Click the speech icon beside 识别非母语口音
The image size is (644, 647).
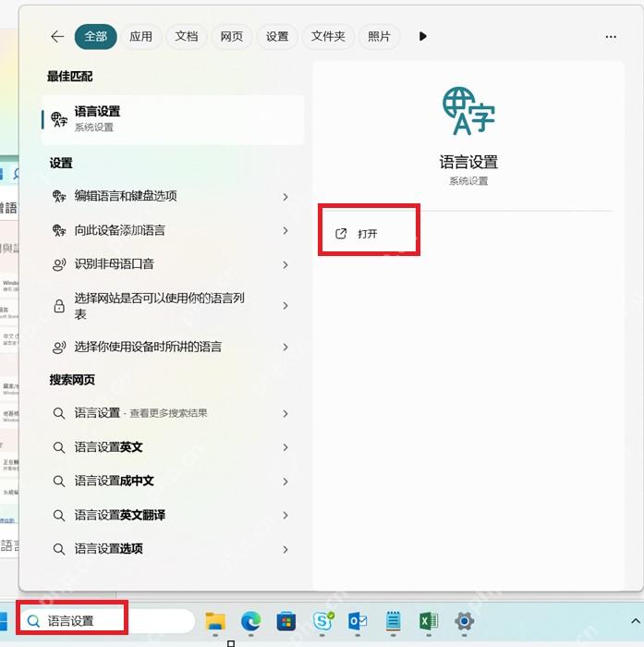click(59, 264)
